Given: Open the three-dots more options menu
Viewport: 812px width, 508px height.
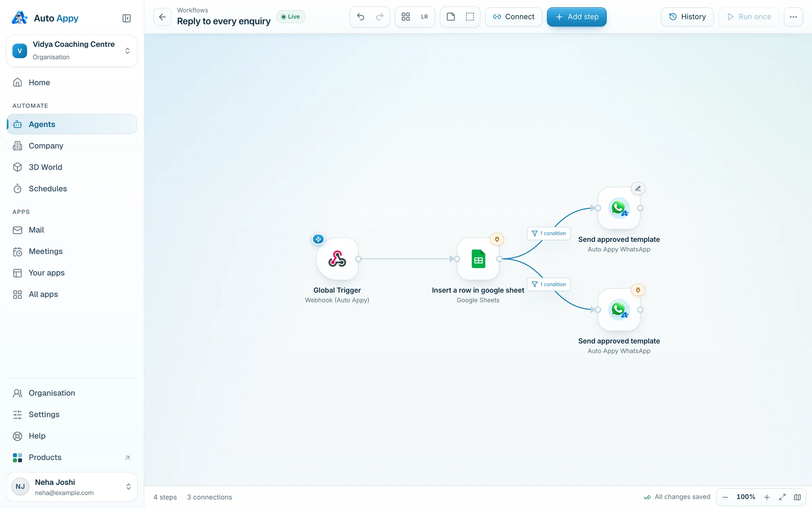Looking at the screenshot, I should point(793,17).
